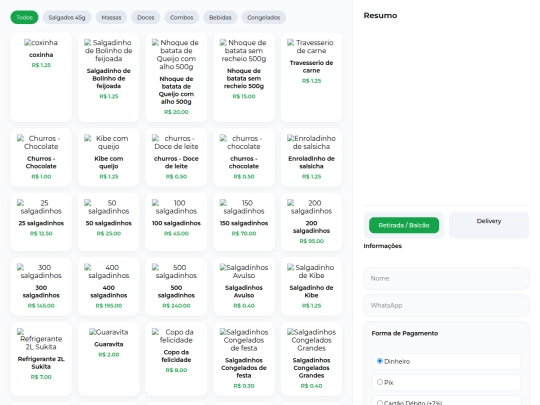Add Churros - Chocolate at R$ 1.00

pyautogui.click(x=41, y=157)
